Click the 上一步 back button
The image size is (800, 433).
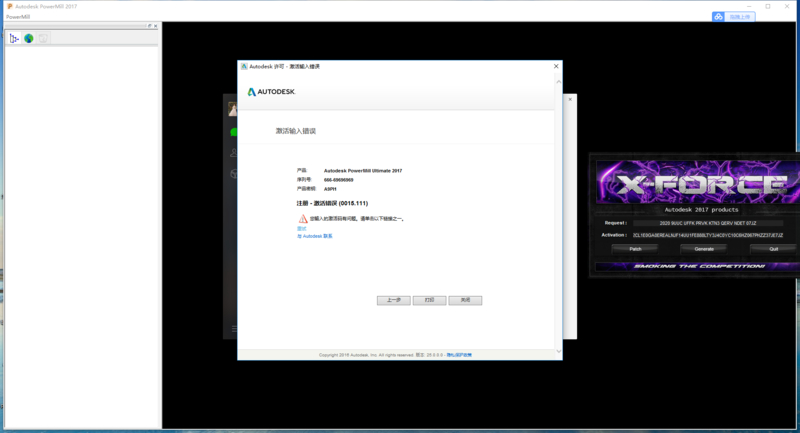coord(393,300)
